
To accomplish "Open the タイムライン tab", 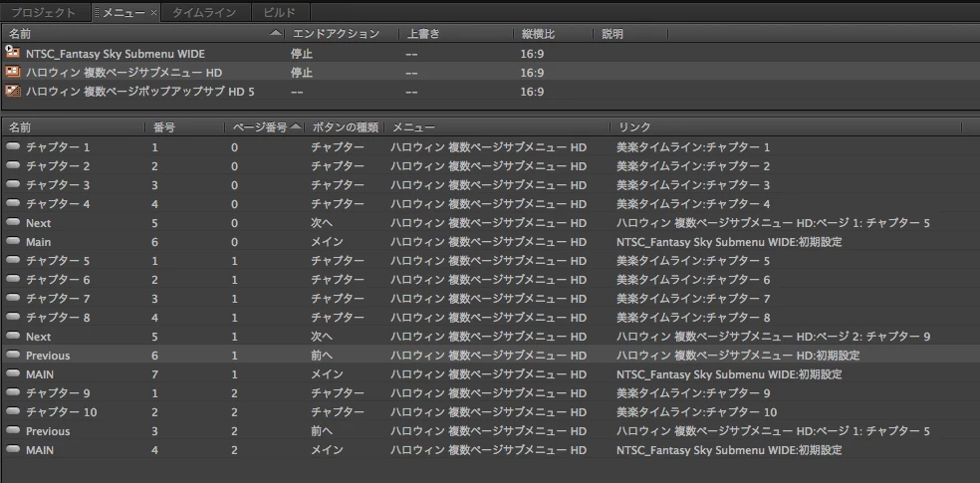I will (204, 12).
